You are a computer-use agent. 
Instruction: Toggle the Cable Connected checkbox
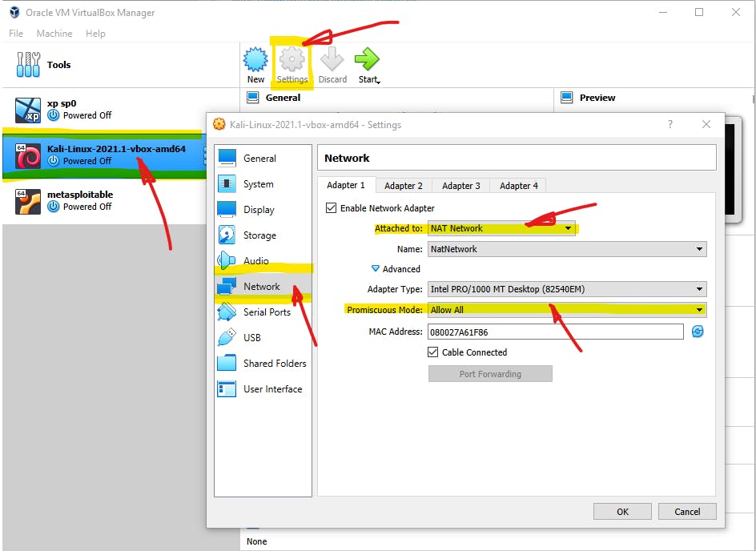pyautogui.click(x=433, y=352)
